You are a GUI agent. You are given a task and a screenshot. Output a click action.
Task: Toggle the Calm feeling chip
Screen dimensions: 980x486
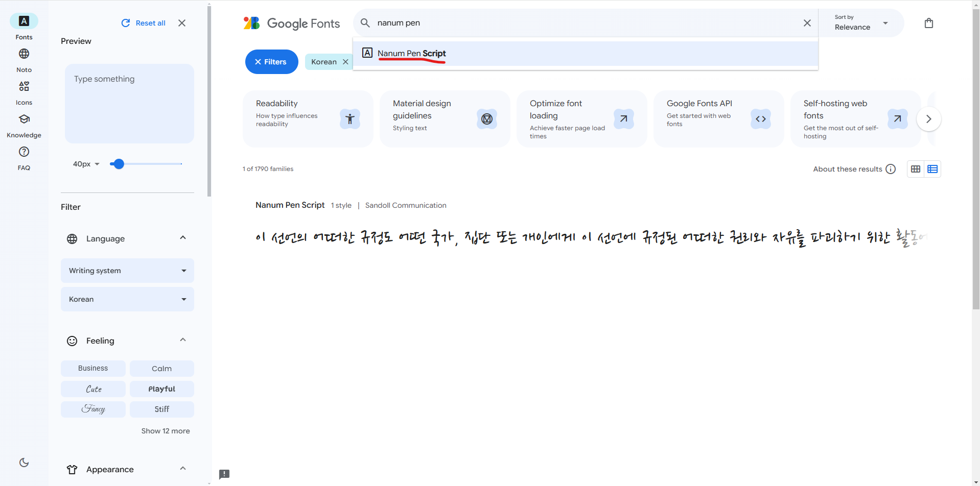(x=162, y=368)
